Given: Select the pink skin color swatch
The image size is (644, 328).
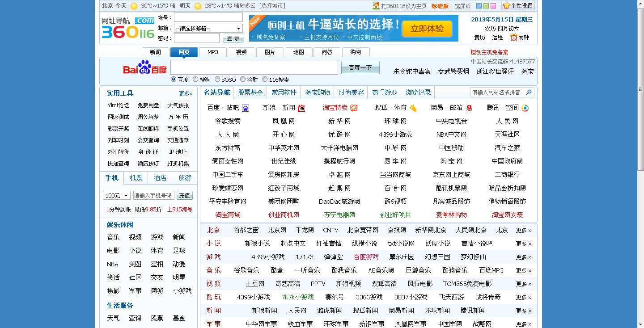Looking at the screenshot, I should point(493,6).
